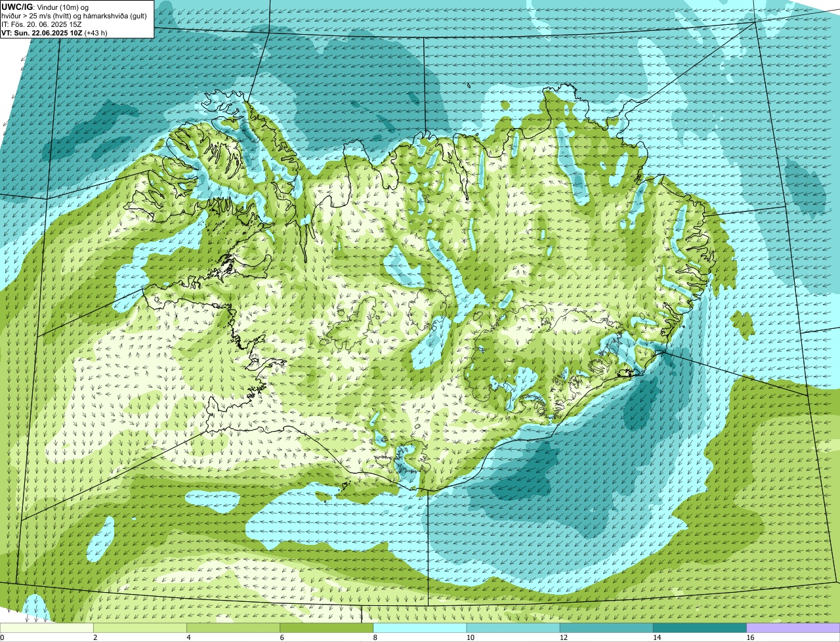Click the 6–8 m/s olive green legend swatch
The image size is (840, 642).
(327, 628)
